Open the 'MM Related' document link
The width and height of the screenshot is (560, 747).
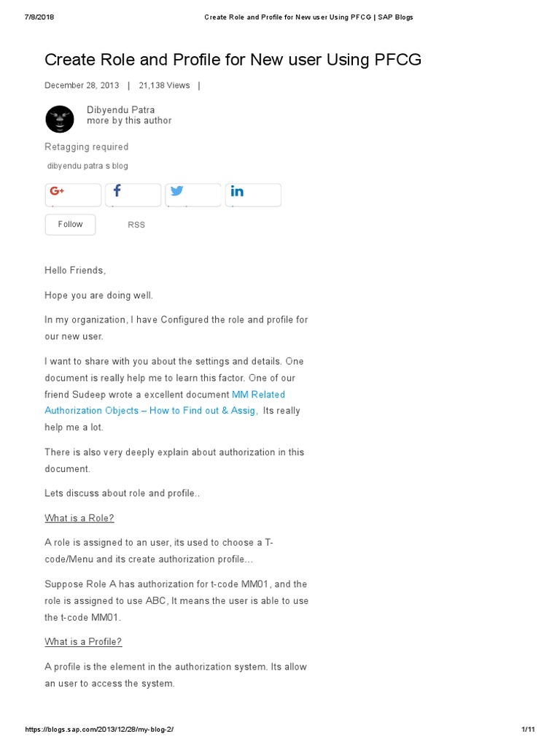[x=258, y=395]
